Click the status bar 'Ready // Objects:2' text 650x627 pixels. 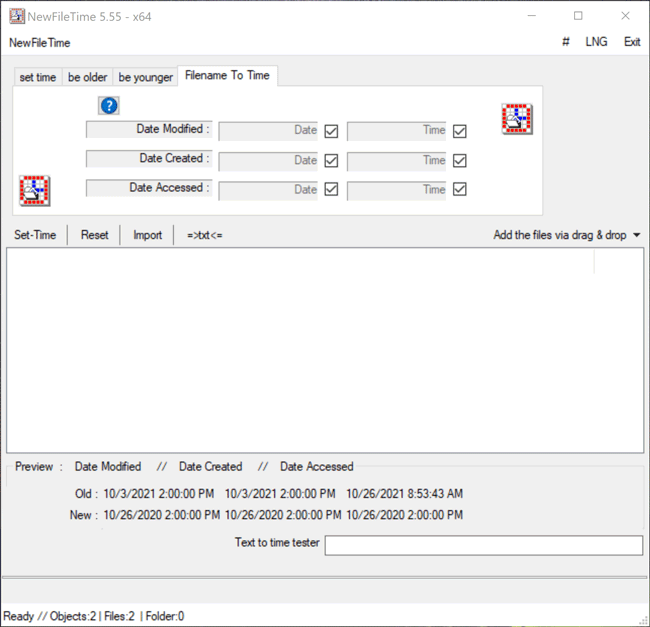coord(50,616)
